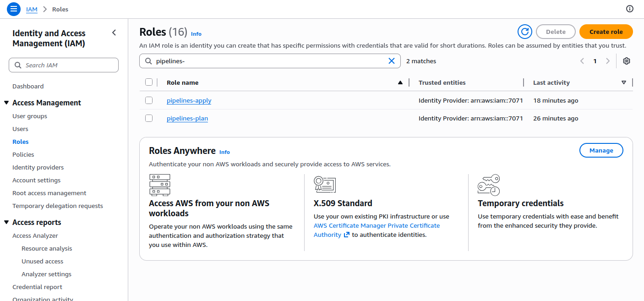Image resolution: width=644 pixels, height=301 pixels.
Task: Open table preferences with the gear icon
Action: click(x=627, y=60)
